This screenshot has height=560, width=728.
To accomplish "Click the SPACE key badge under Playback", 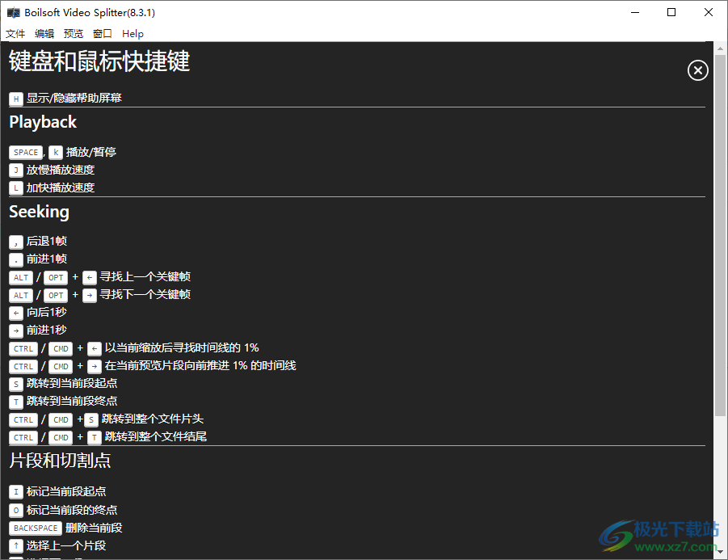I will [x=26, y=152].
